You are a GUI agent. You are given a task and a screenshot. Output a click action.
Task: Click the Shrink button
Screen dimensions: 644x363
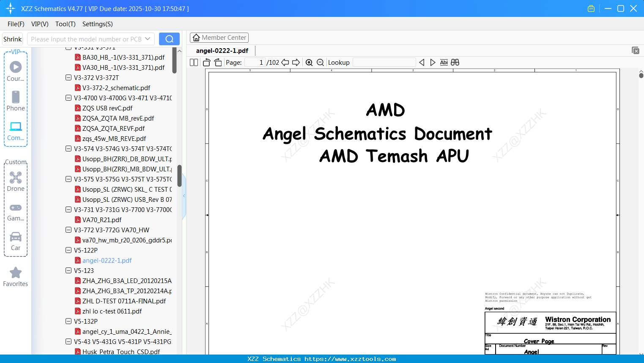pyautogui.click(x=13, y=39)
